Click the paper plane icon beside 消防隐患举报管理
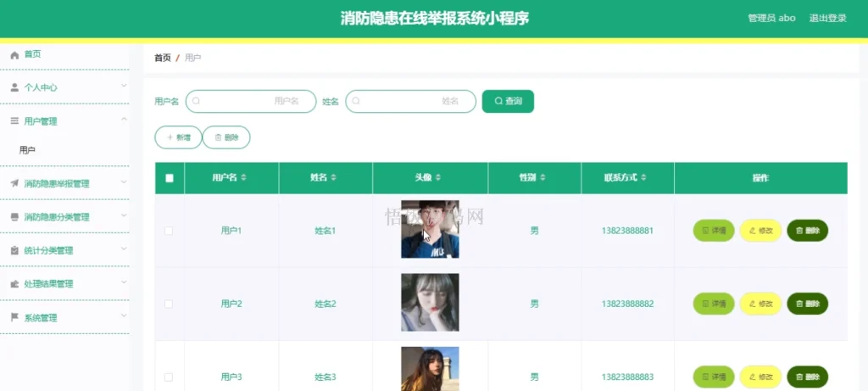Image resolution: width=868 pixels, height=391 pixels. [x=14, y=183]
